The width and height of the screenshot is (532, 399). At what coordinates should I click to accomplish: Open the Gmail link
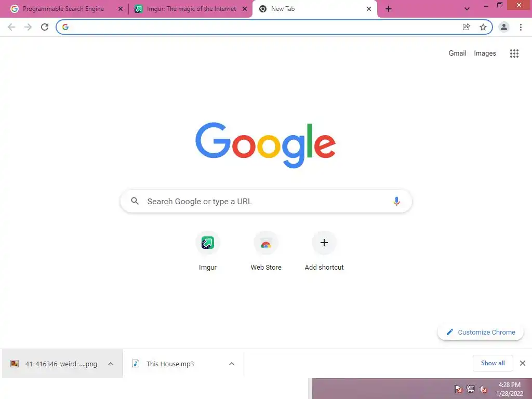pyautogui.click(x=457, y=54)
